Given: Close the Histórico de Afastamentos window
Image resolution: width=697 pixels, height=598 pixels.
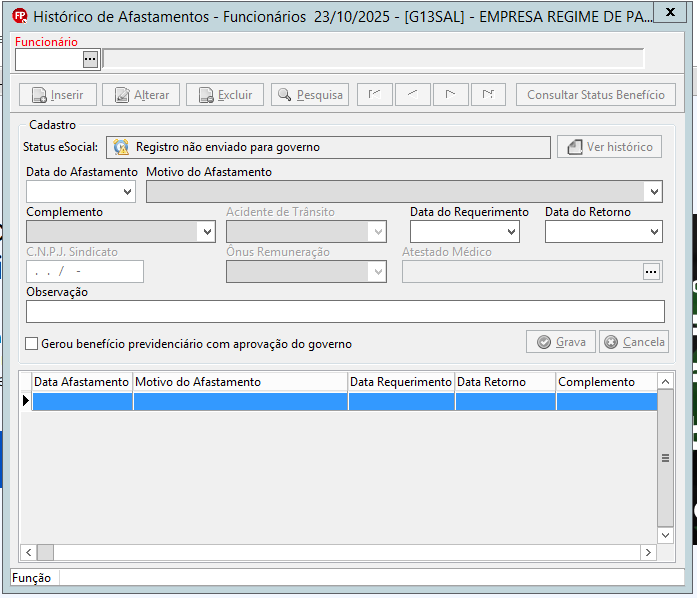Looking at the screenshot, I should tap(670, 12).
